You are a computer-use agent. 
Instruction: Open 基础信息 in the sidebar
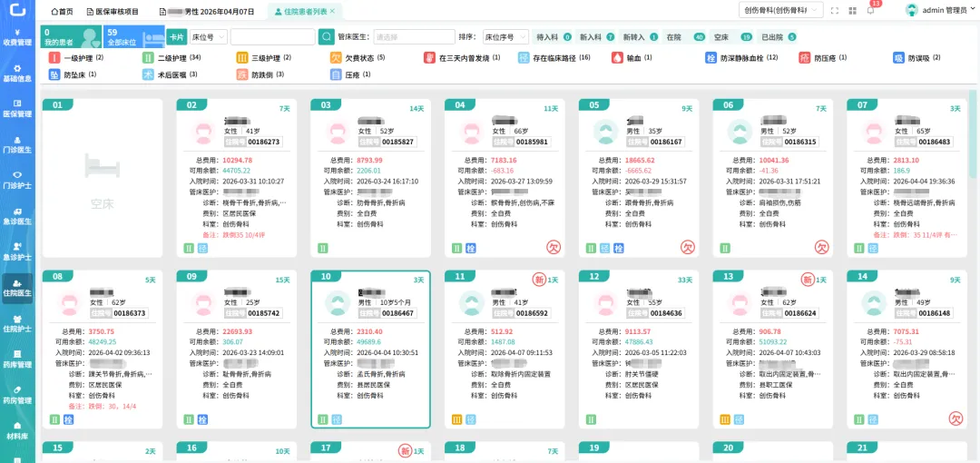tap(17, 74)
